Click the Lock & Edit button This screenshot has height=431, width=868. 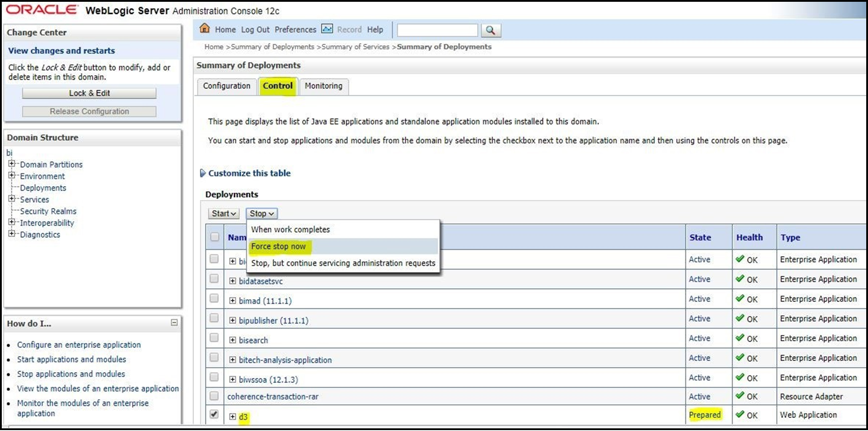point(89,93)
